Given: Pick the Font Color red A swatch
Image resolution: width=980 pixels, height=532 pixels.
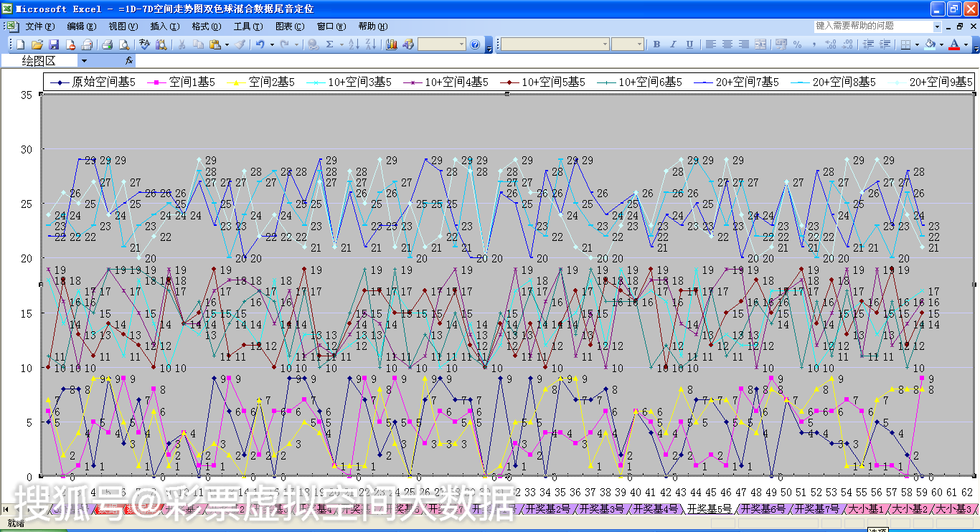Looking at the screenshot, I should [954, 44].
